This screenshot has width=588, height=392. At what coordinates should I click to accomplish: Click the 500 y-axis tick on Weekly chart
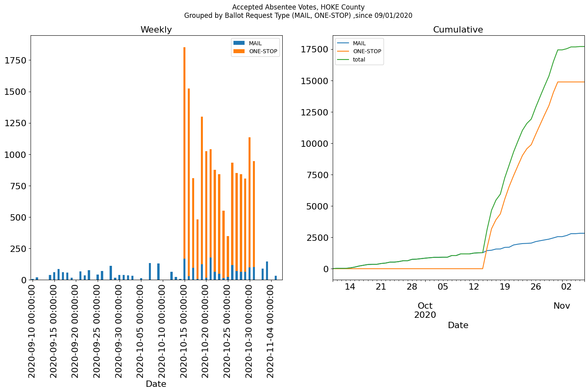(18, 217)
